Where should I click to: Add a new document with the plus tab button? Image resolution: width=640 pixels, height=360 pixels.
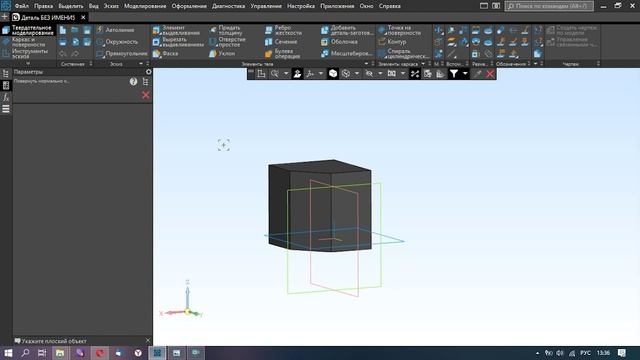pos(4,17)
